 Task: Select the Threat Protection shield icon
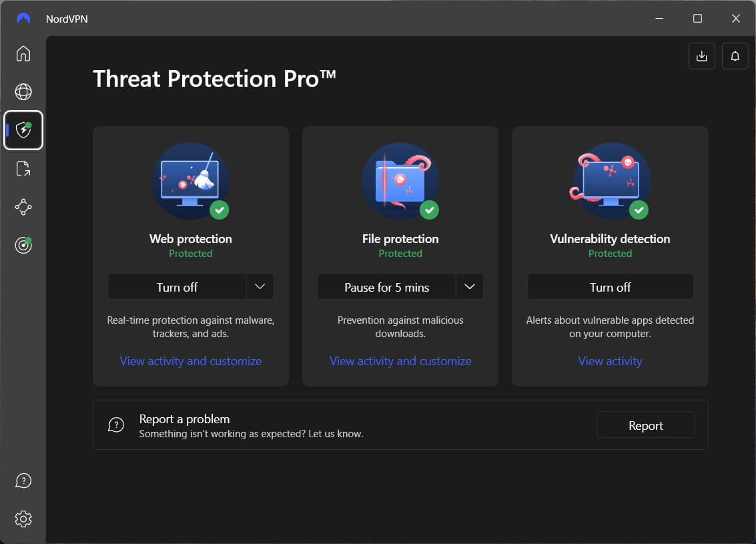tap(23, 130)
